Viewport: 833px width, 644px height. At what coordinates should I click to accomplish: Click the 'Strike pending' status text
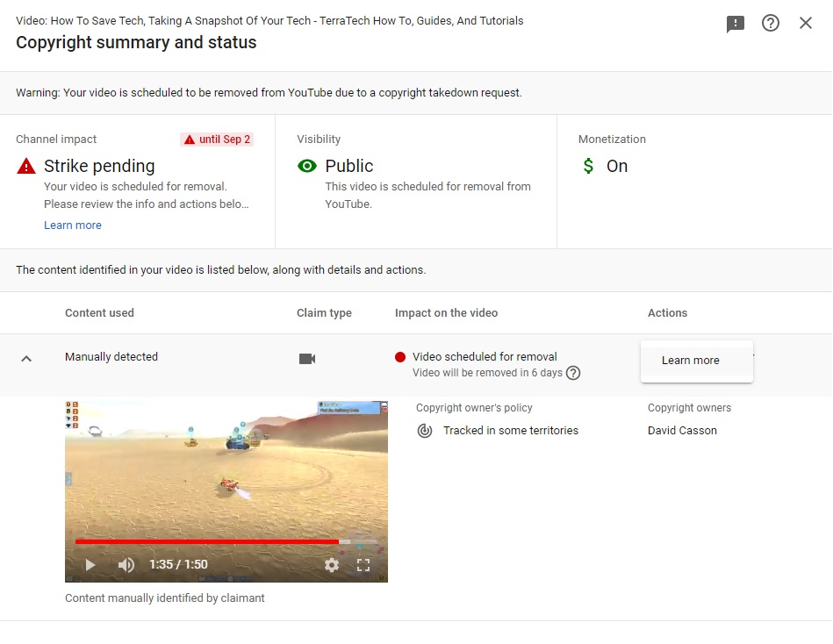(x=99, y=166)
